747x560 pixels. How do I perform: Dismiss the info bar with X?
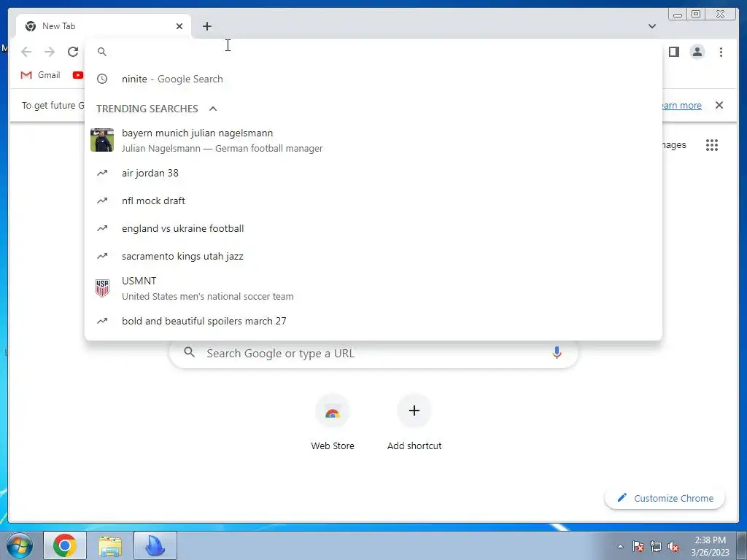point(719,105)
